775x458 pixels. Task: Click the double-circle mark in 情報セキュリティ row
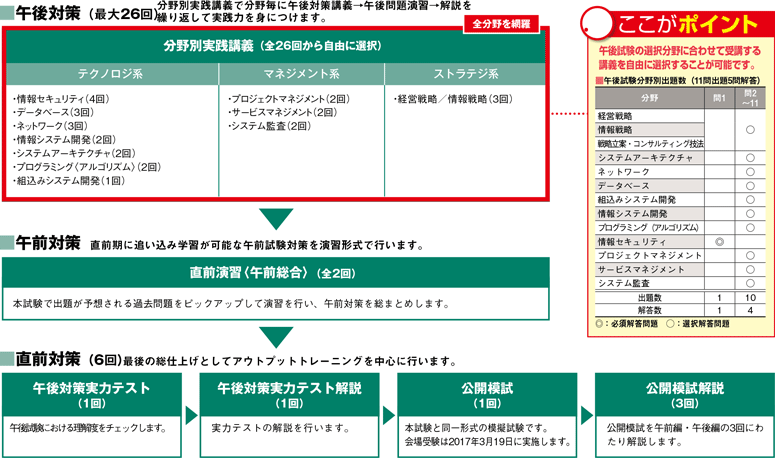717,242
